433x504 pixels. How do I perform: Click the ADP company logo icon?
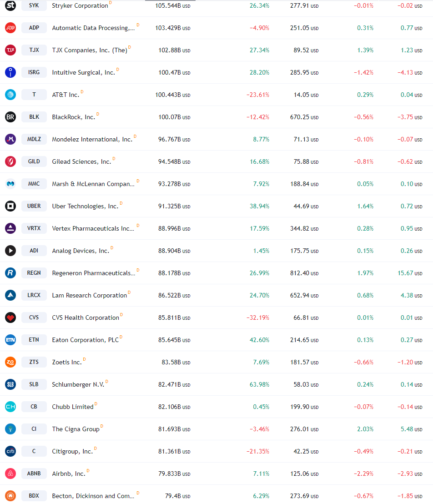coord(10,28)
